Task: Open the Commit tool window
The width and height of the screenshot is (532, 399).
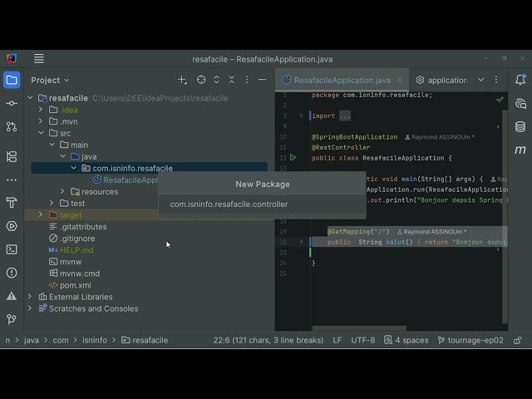Action: (12, 103)
